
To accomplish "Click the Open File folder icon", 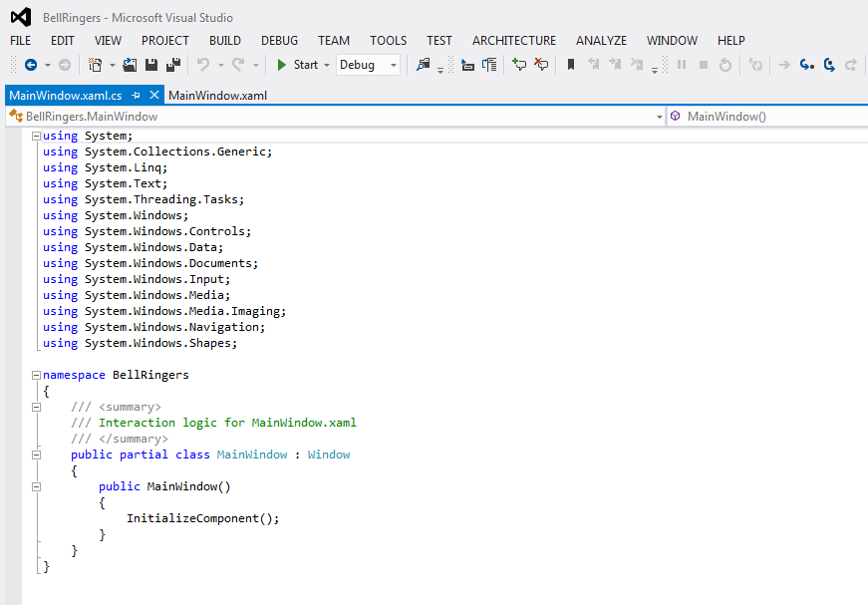I will [x=130, y=65].
